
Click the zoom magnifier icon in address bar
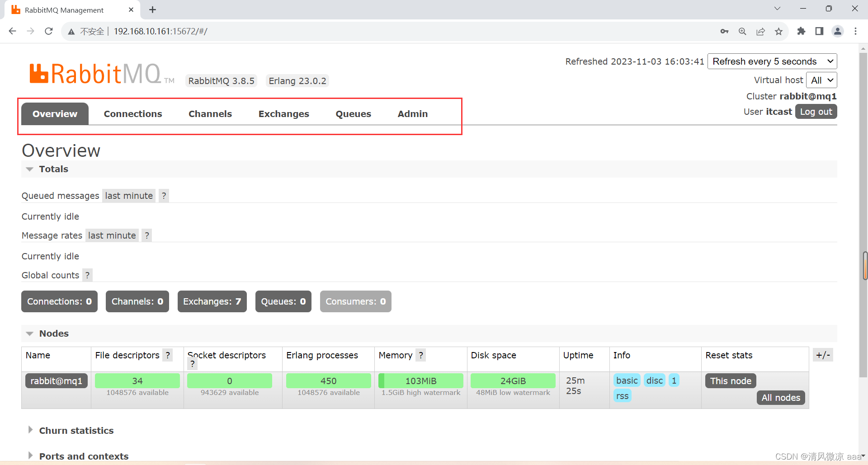pos(742,31)
